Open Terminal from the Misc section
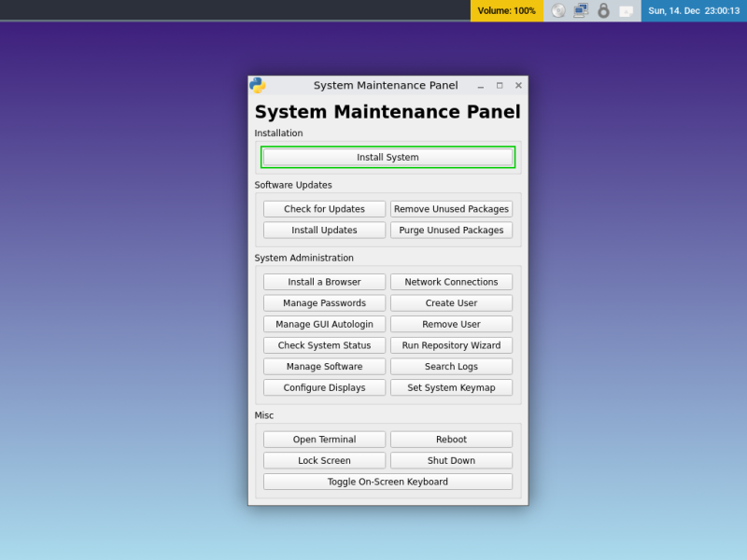747x560 pixels. 324,439
